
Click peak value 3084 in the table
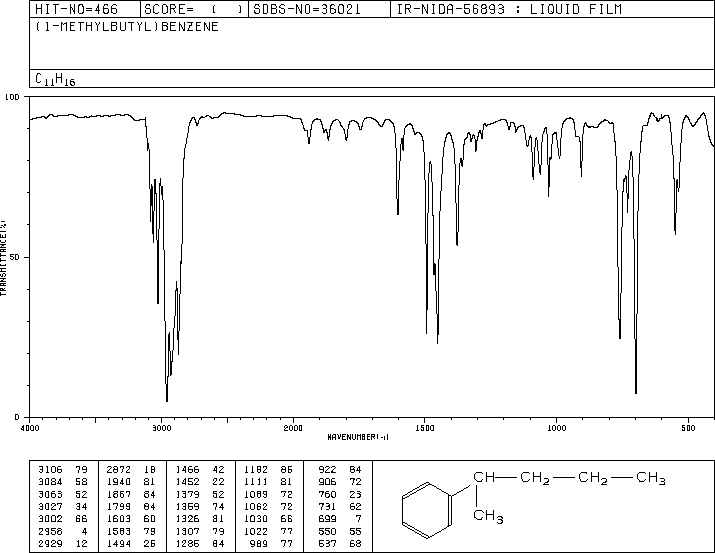(50, 482)
